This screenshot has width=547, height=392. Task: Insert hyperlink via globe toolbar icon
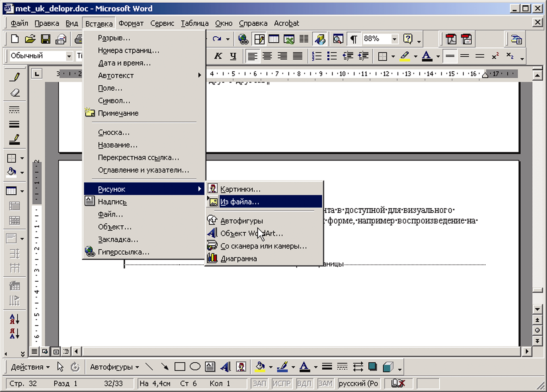point(243,39)
